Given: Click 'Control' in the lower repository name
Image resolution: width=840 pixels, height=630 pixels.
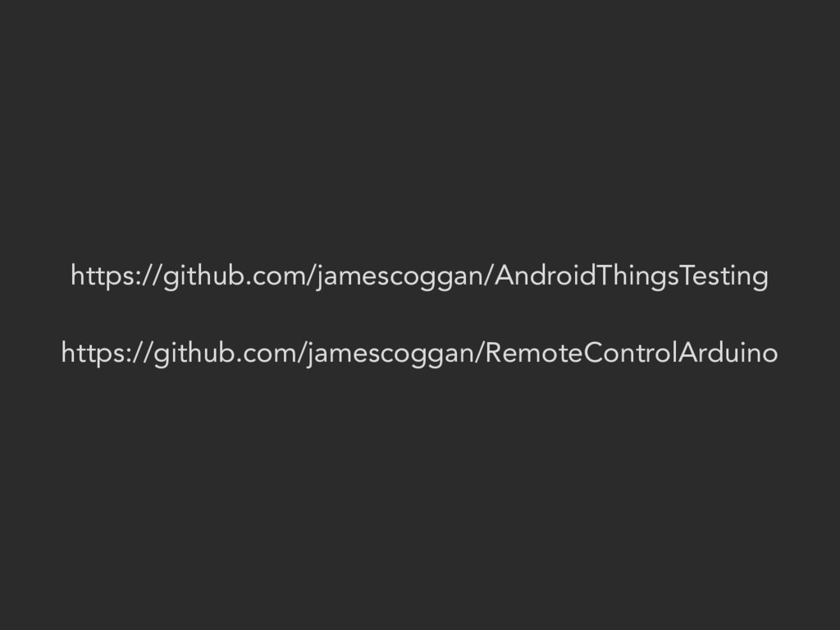Looking at the screenshot, I should pos(631,354).
